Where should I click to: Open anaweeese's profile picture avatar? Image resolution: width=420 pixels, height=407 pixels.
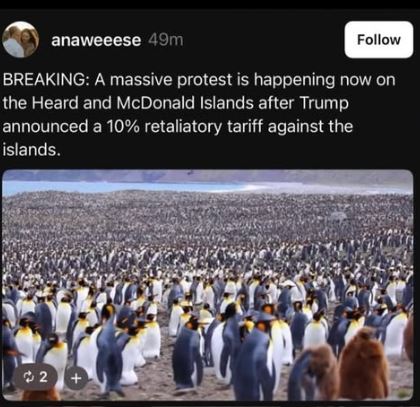[21, 40]
